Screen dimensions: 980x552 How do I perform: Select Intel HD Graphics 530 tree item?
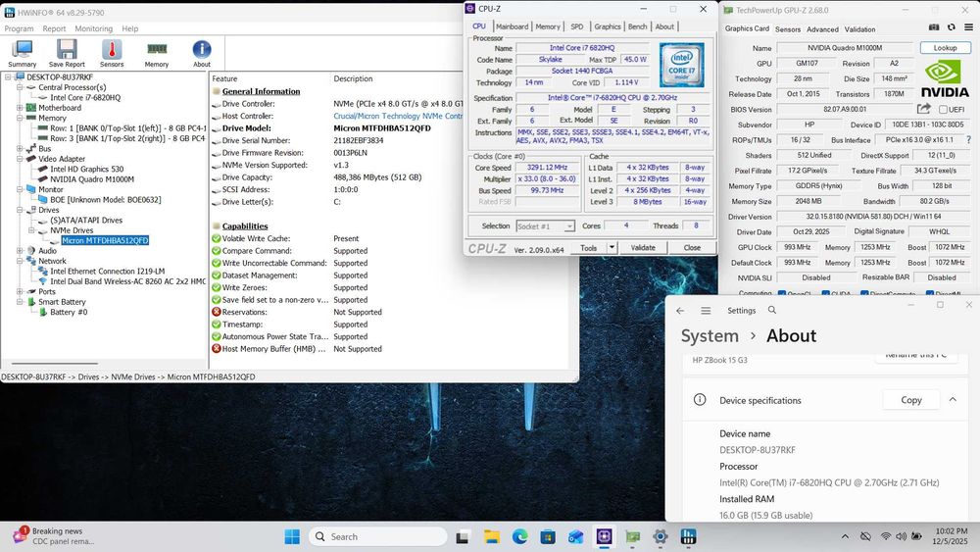coord(87,169)
